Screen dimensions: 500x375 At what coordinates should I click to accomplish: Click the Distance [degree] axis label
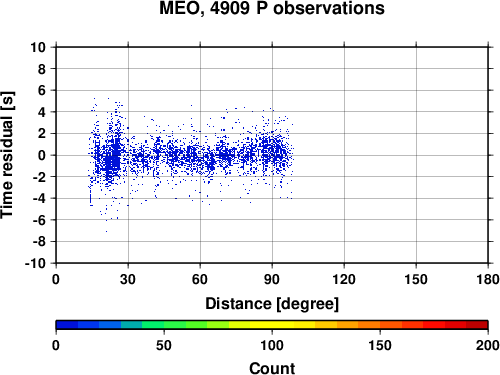click(272, 304)
